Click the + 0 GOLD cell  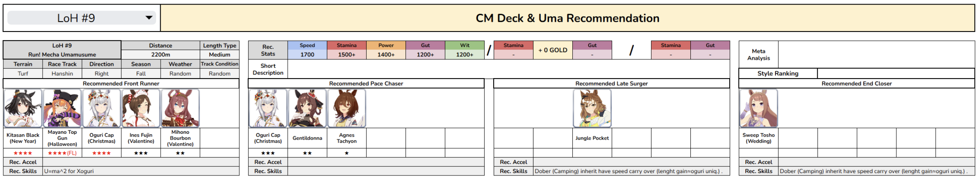[x=553, y=50]
